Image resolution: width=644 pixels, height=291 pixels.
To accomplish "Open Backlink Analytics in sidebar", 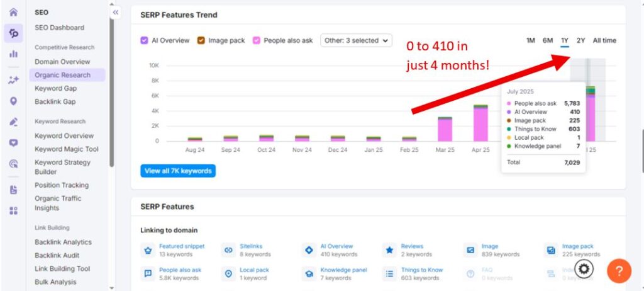I will 63,242.
